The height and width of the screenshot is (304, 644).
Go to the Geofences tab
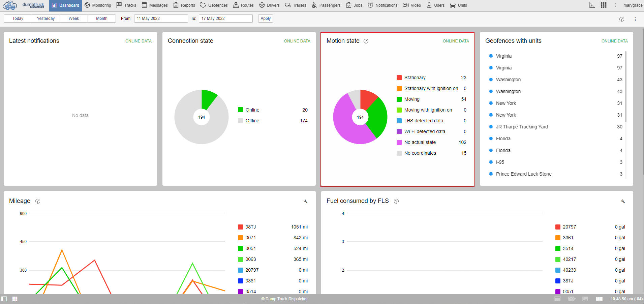[x=214, y=5]
